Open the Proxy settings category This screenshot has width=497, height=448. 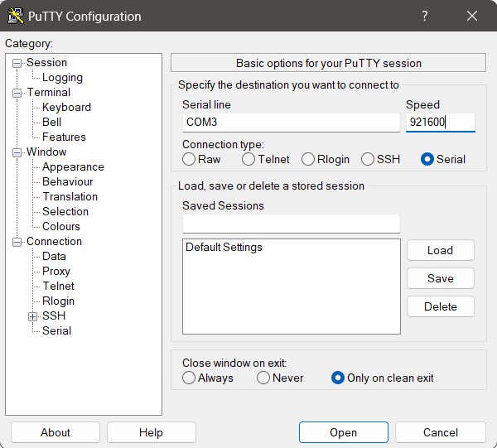(x=56, y=271)
